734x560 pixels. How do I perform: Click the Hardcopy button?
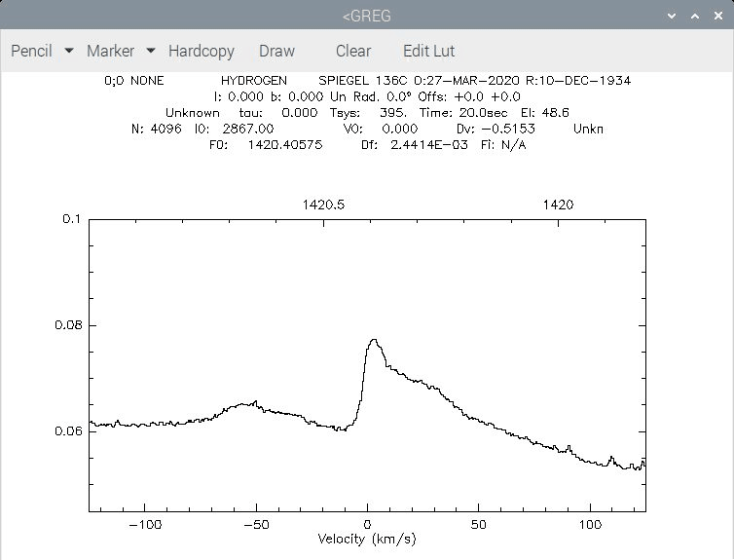coord(202,51)
